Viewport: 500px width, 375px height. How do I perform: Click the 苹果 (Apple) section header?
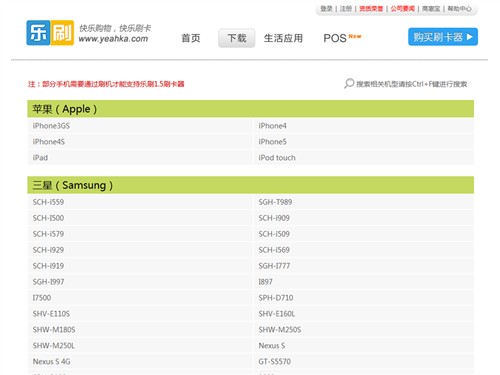point(251,109)
